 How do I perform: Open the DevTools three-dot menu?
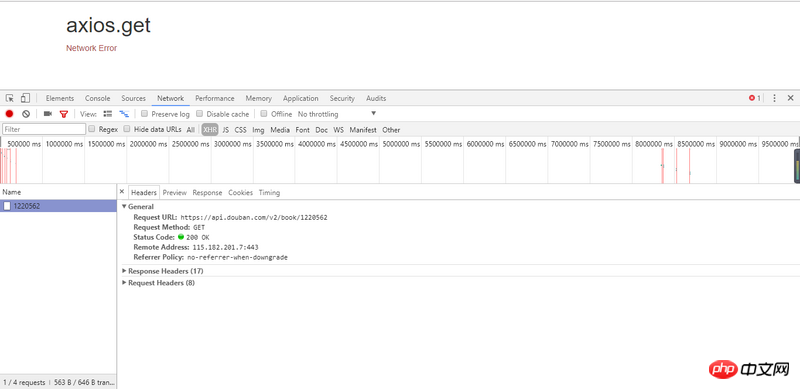tap(774, 98)
